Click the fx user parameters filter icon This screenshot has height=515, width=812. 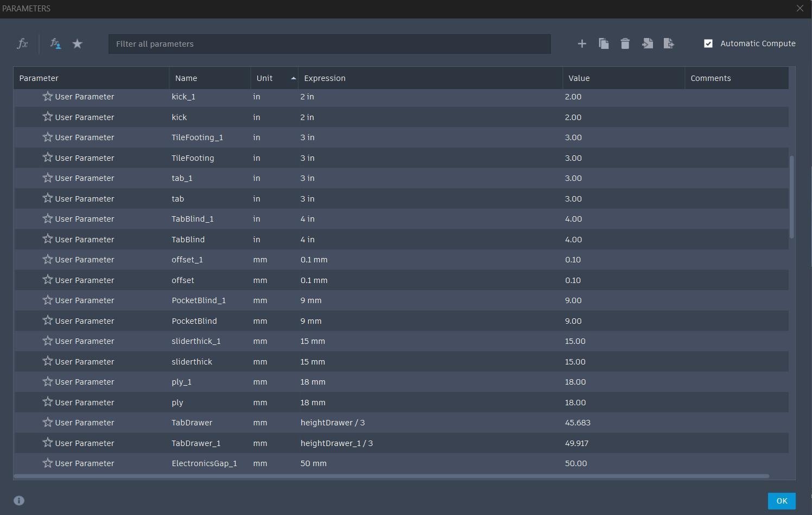click(55, 43)
